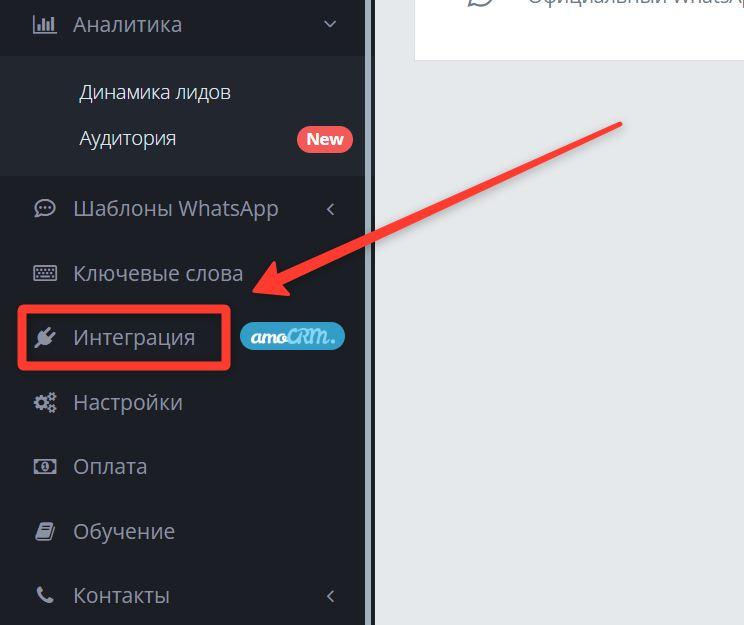Open the Оплата page
This screenshot has width=744, height=625.
pos(110,466)
